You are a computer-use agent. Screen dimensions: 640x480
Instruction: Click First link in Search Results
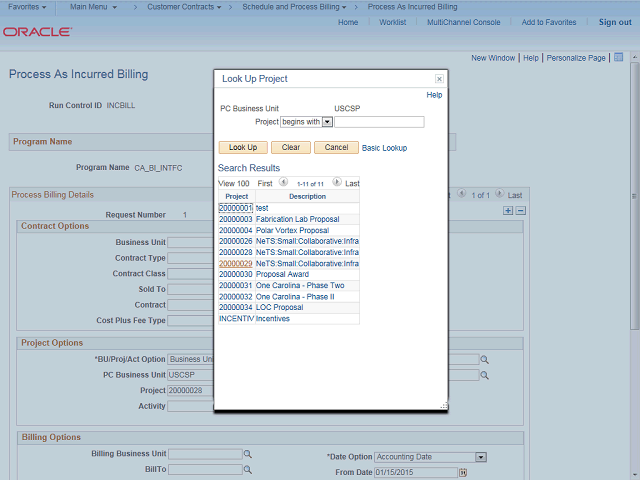point(265,184)
